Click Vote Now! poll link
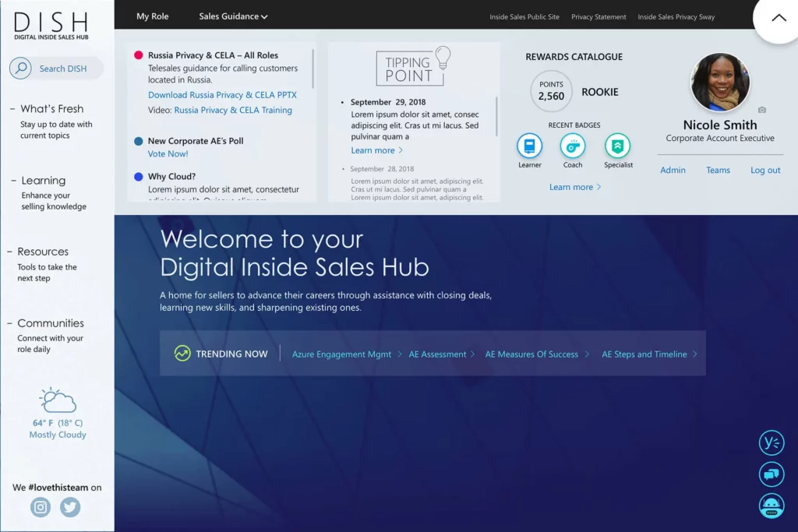798x532 pixels. [x=168, y=154]
